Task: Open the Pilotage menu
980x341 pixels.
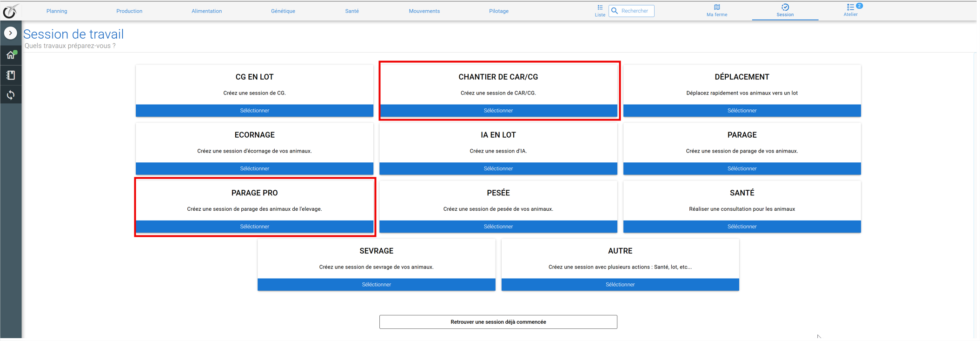Action: [x=499, y=11]
